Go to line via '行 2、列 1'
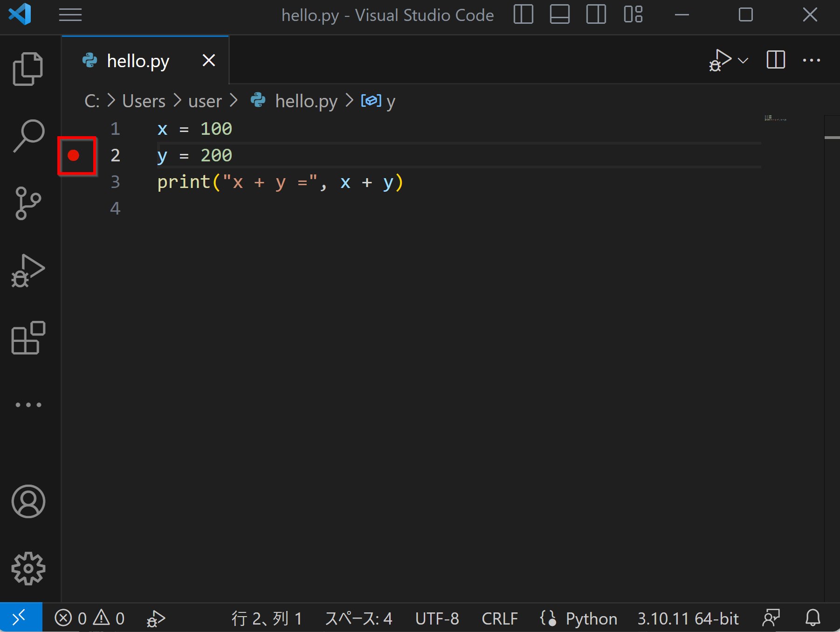The height and width of the screenshot is (632, 840). coord(267,618)
